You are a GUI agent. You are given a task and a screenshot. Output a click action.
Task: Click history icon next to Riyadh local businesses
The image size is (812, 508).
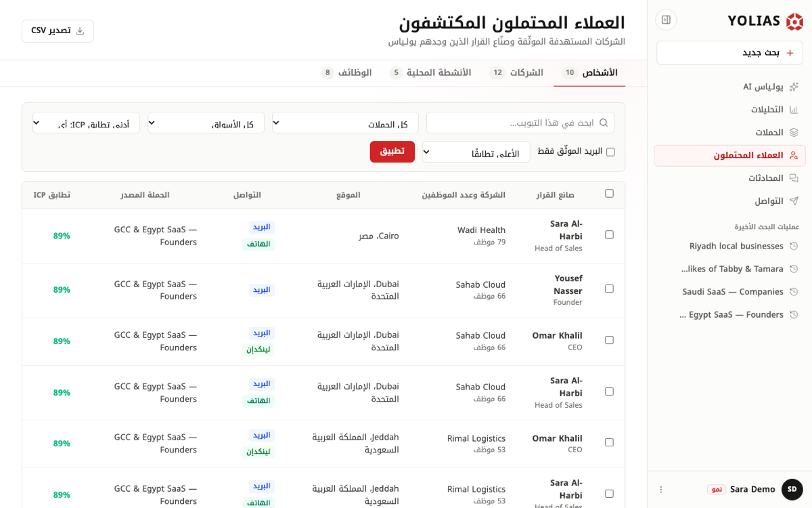(794, 246)
